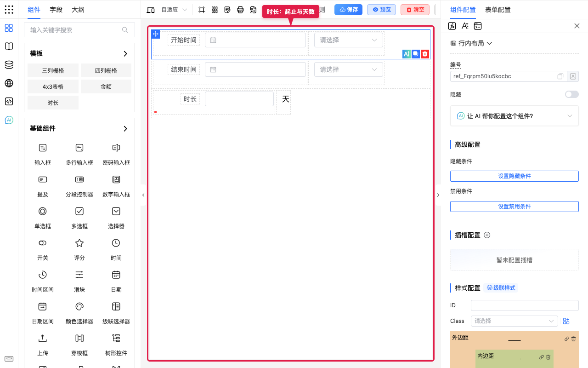588x368 pixels.
Task: Click the rename icon beside the number field
Action: point(573,76)
